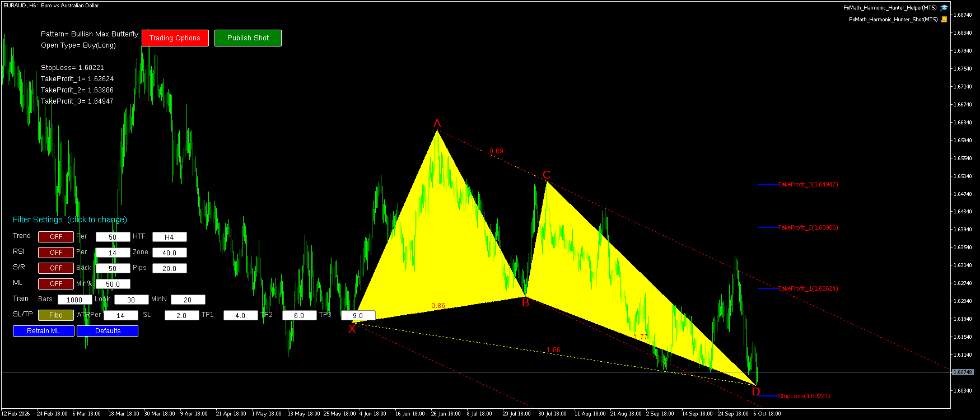This screenshot has width=980, height=420.
Task: Toggle the RSI filter OFF switch
Action: (x=56, y=253)
